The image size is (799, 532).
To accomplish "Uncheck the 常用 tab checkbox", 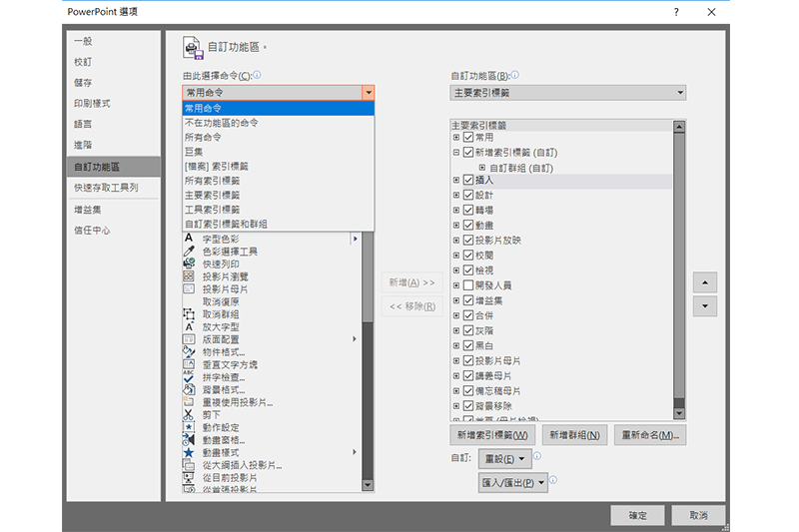I will click(468, 137).
